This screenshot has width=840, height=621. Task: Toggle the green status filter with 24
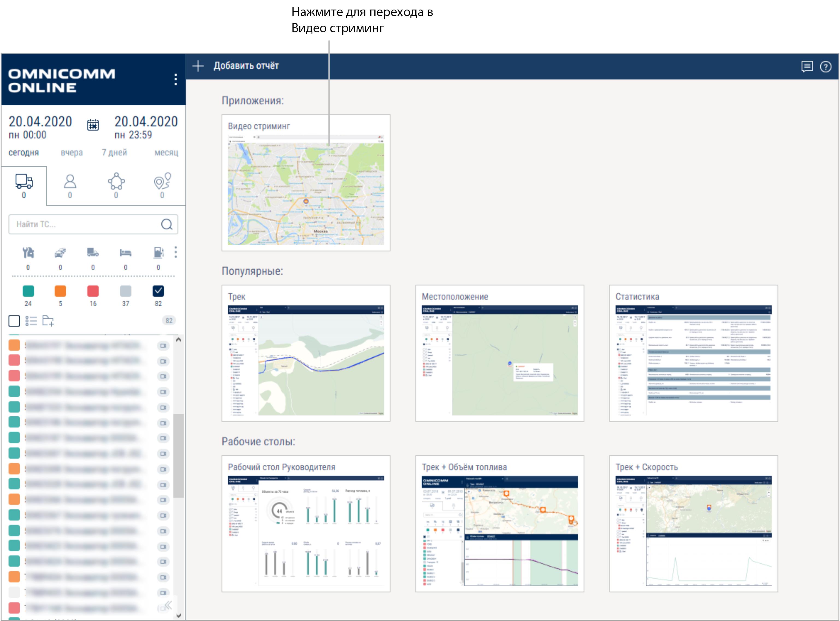(x=28, y=291)
